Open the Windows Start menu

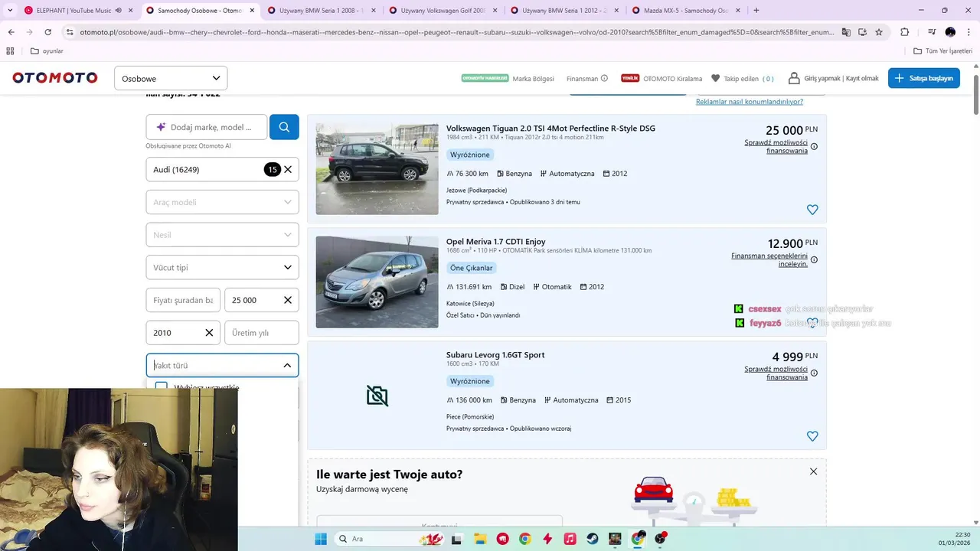pyautogui.click(x=321, y=539)
